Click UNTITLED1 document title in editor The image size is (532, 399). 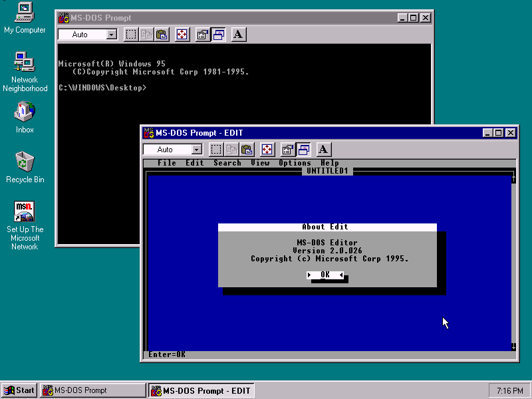(x=327, y=171)
